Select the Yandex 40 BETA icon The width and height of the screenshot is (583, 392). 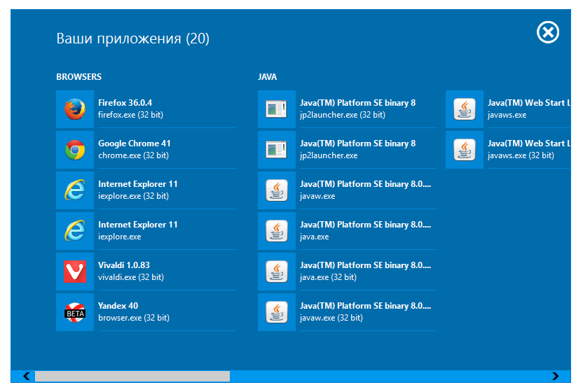(x=75, y=312)
